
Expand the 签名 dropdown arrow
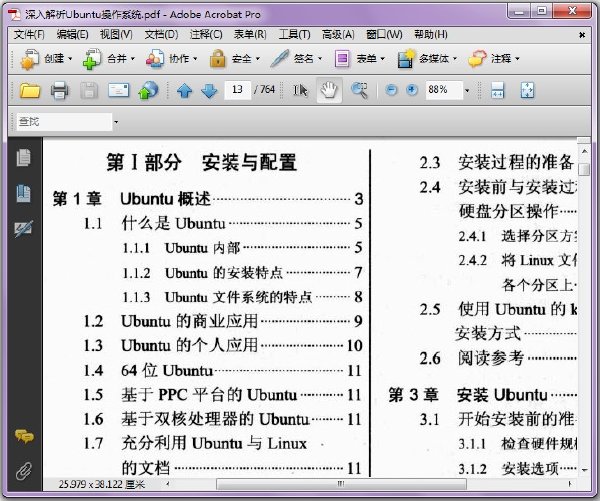pyautogui.click(x=320, y=59)
